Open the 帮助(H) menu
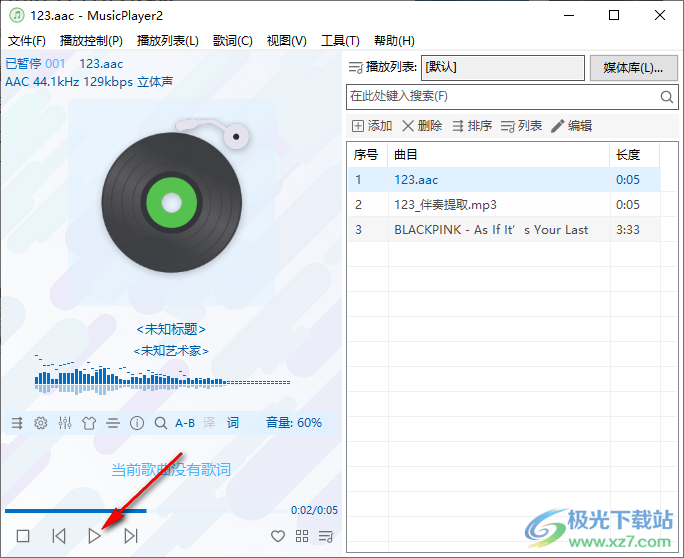Viewport: 684px width, 558px height. (394, 41)
